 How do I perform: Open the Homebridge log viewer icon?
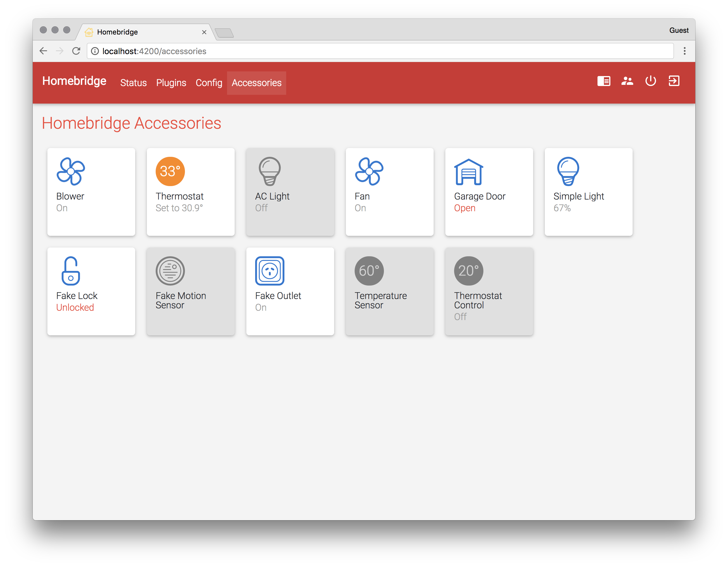point(603,81)
